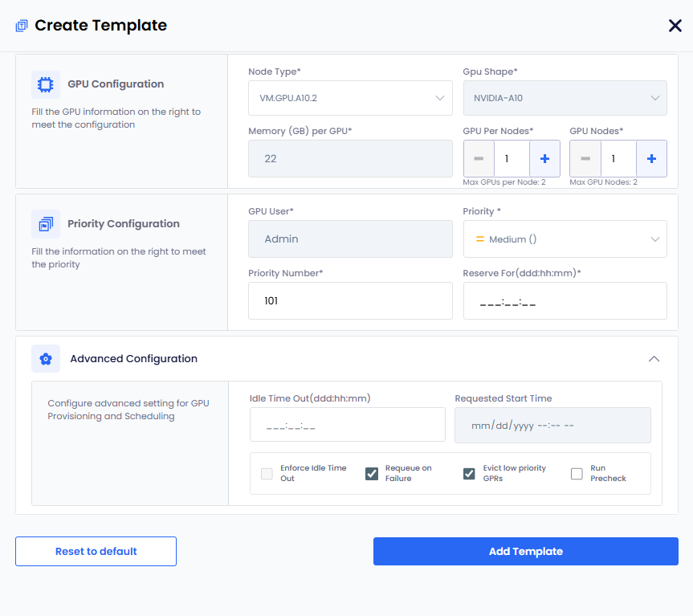Open the Priority Medium dropdown
This screenshot has height=616, width=693.
tap(565, 239)
